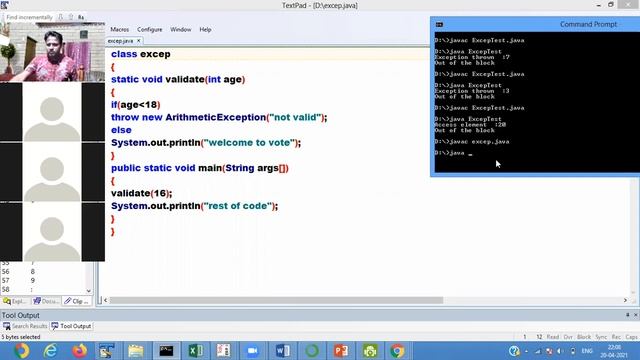Open Google Chrome from the taskbar

click(x=397, y=351)
